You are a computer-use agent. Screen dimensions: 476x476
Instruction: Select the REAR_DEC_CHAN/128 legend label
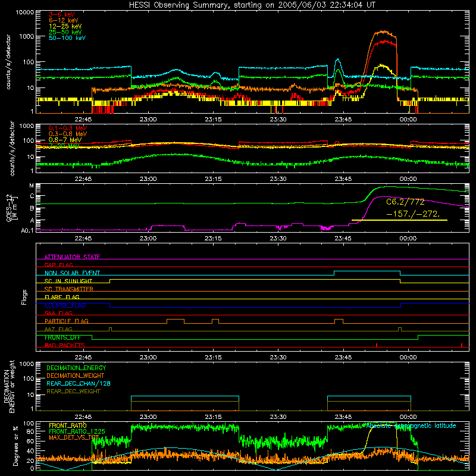pyautogui.click(x=79, y=383)
